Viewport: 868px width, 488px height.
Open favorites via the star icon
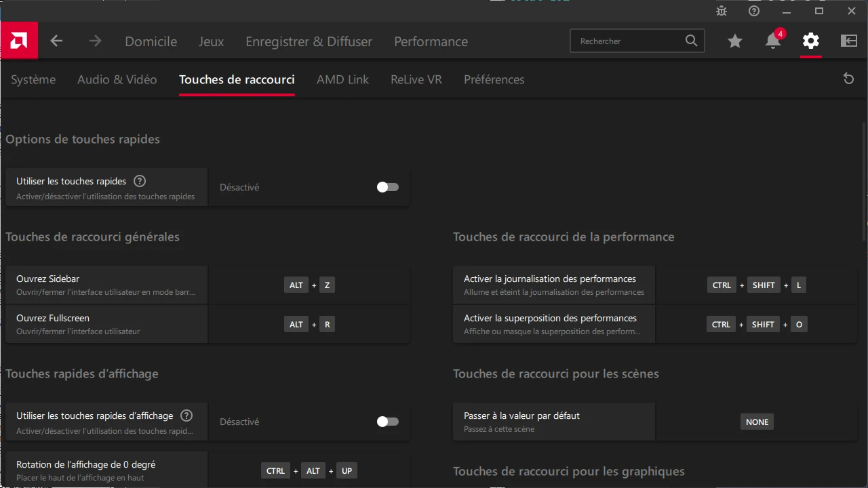pos(735,41)
